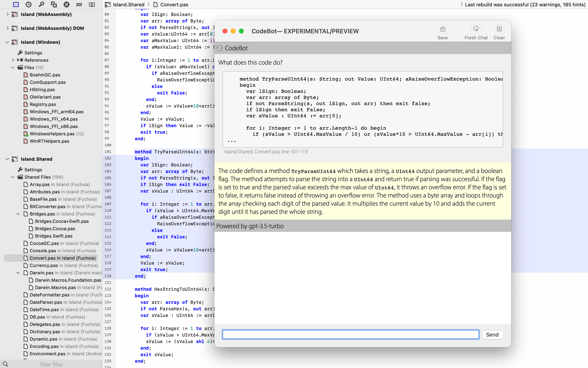Click inside the filter files search field
The width and height of the screenshot is (588, 368).
tap(51, 364)
